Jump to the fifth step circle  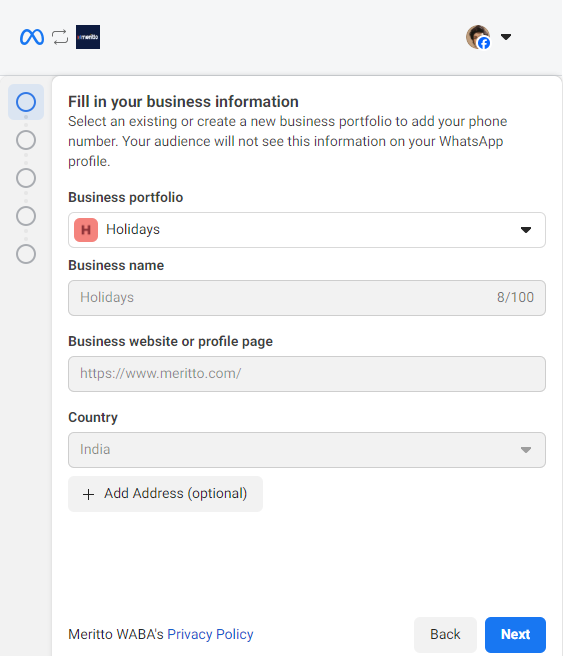pos(26,254)
